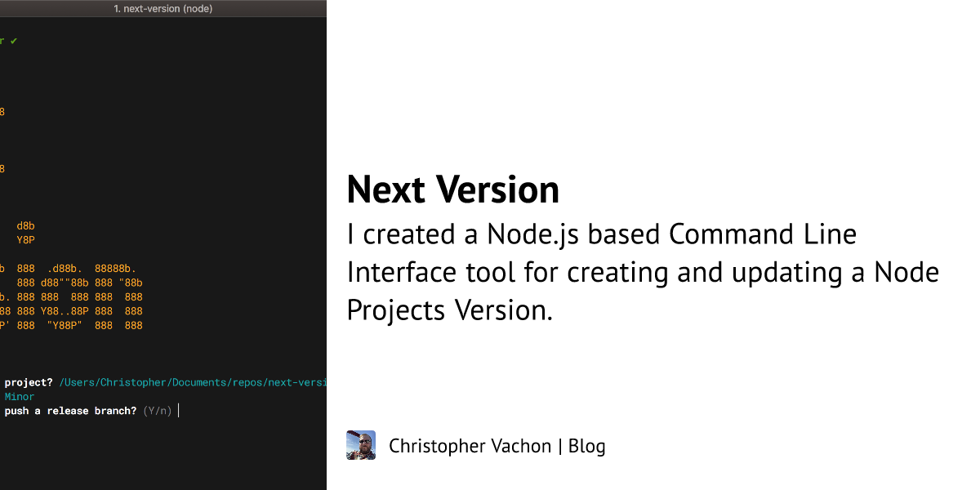Screen dimensions: 980x490
Task: Answer Y to push a release branch
Action: click(x=148, y=410)
